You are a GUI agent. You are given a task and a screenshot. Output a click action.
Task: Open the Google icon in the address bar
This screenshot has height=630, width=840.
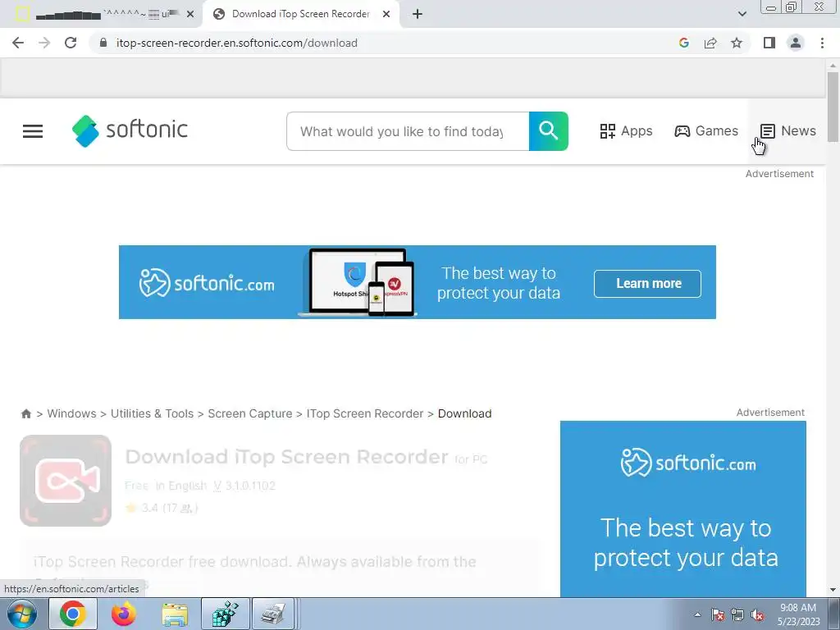[x=683, y=43]
